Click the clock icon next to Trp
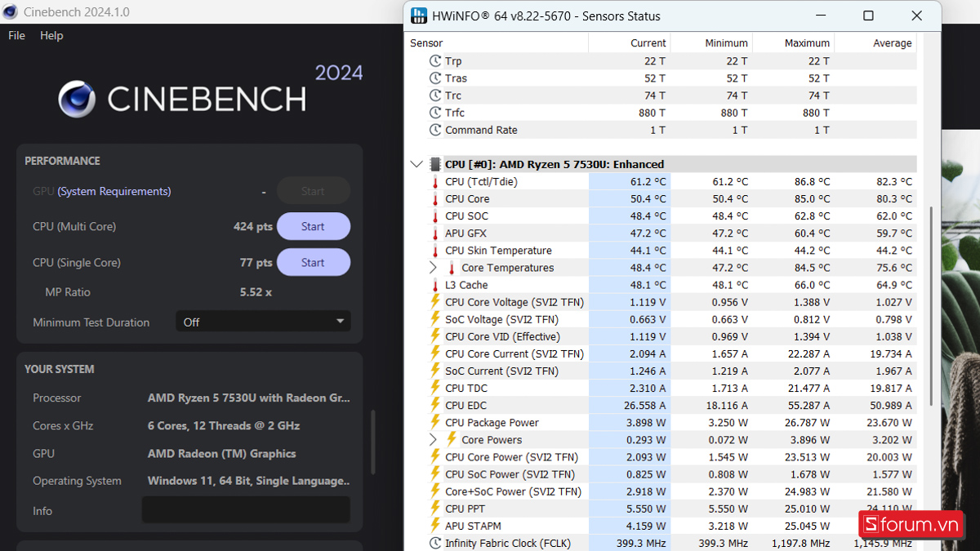This screenshot has height=551, width=980. coord(435,61)
